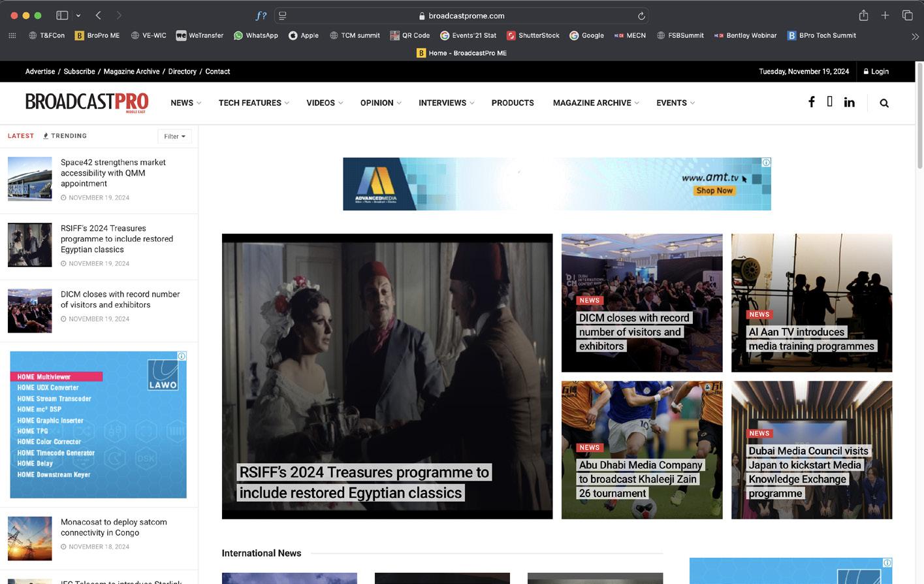Open the PRODUCTS menu item

point(513,103)
